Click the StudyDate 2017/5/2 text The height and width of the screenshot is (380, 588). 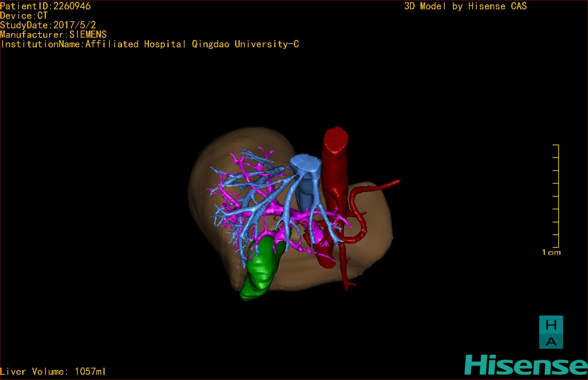pyautogui.click(x=48, y=25)
